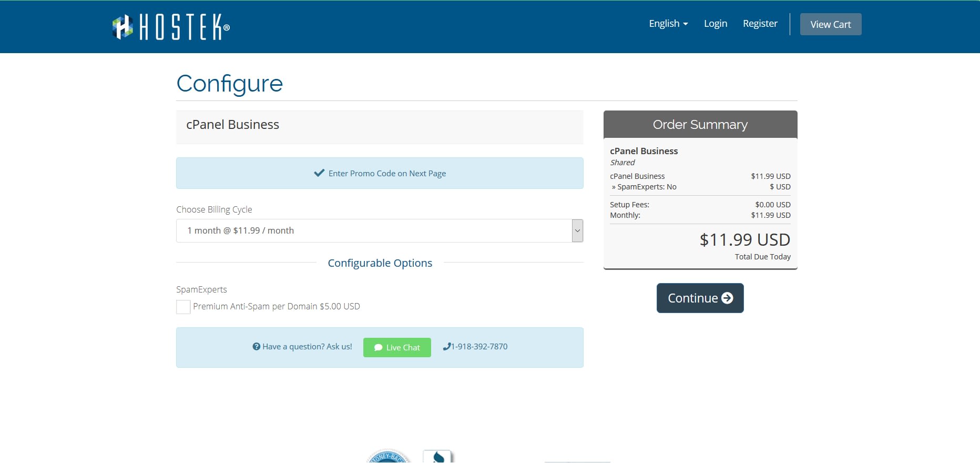Click the question mark help icon

click(257, 347)
